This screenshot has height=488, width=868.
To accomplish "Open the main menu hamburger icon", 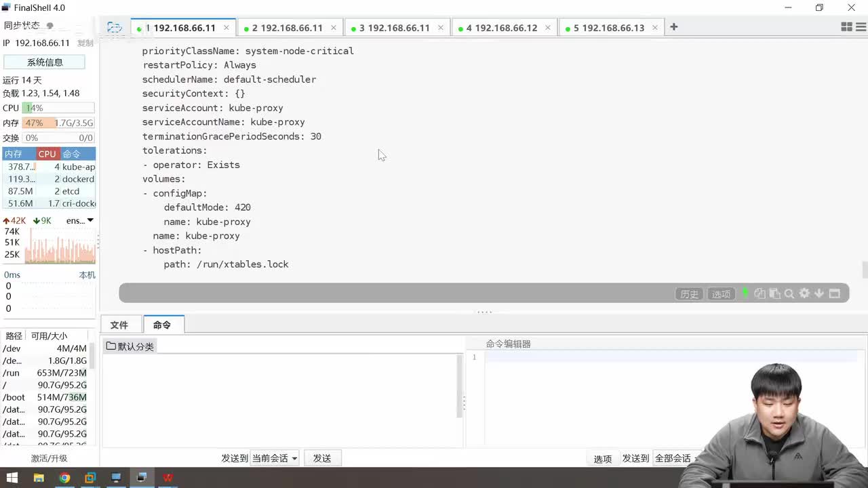I will (861, 27).
